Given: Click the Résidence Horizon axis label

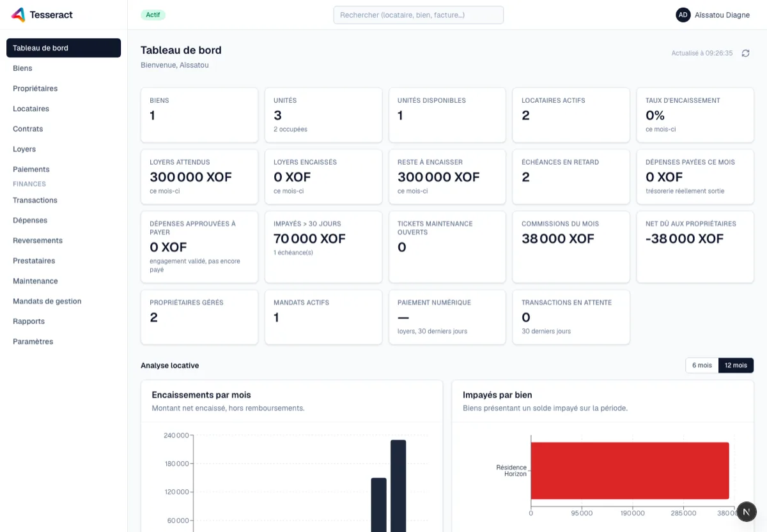Looking at the screenshot, I should coord(511,471).
